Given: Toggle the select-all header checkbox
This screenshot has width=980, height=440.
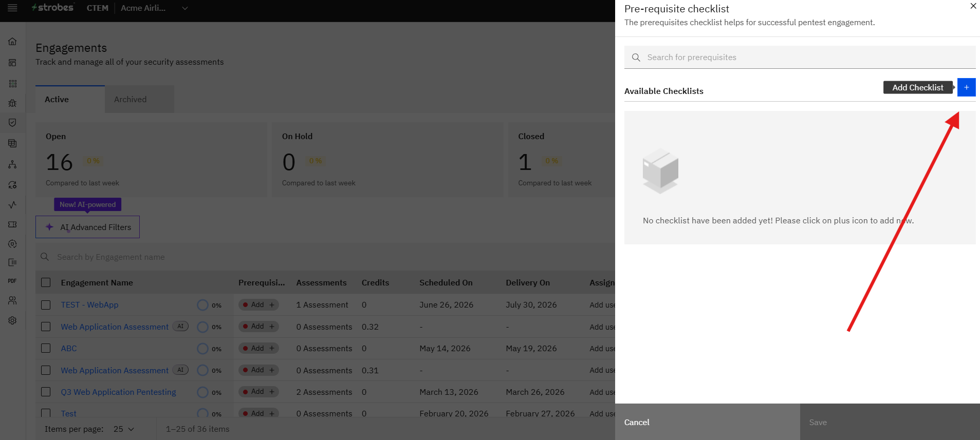Looking at the screenshot, I should pyautogui.click(x=46, y=282).
